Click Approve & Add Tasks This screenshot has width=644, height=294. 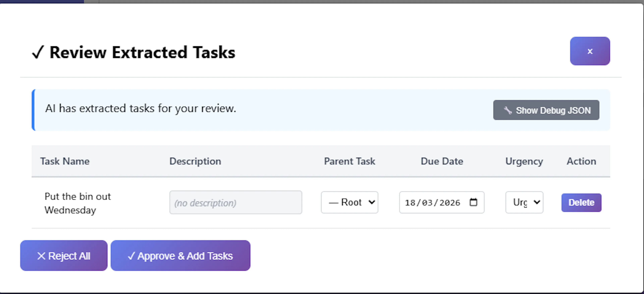180,256
